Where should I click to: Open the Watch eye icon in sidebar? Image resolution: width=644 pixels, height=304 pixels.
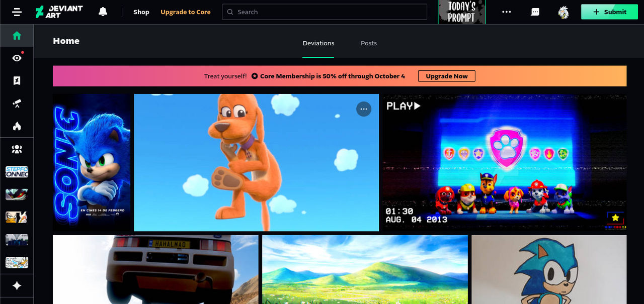(x=17, y=58)
